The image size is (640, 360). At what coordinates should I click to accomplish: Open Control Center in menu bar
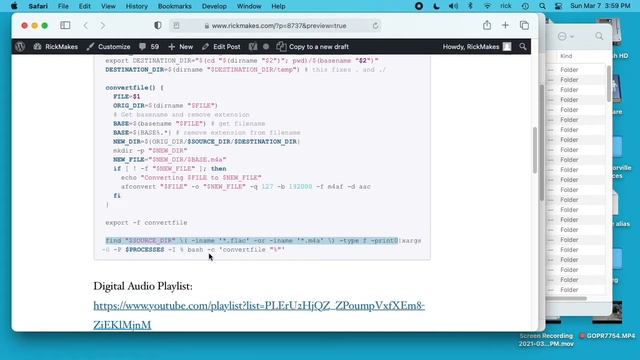coord(558,6)
